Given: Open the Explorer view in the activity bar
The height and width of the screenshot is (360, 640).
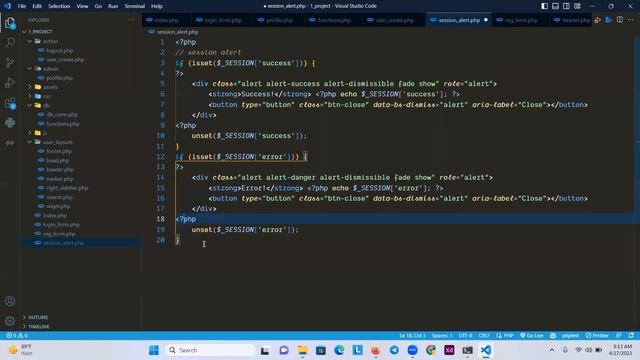Looking at the screenshot, I should 10,23.
